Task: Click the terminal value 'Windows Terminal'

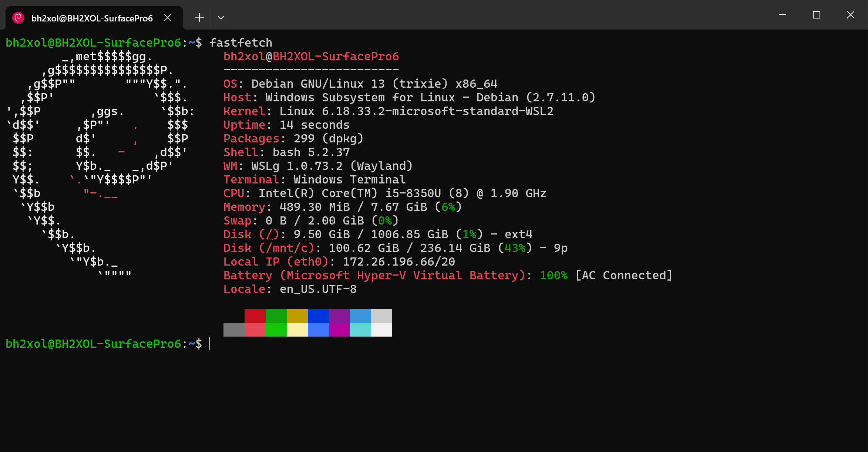Action: [x=350, y=179]
